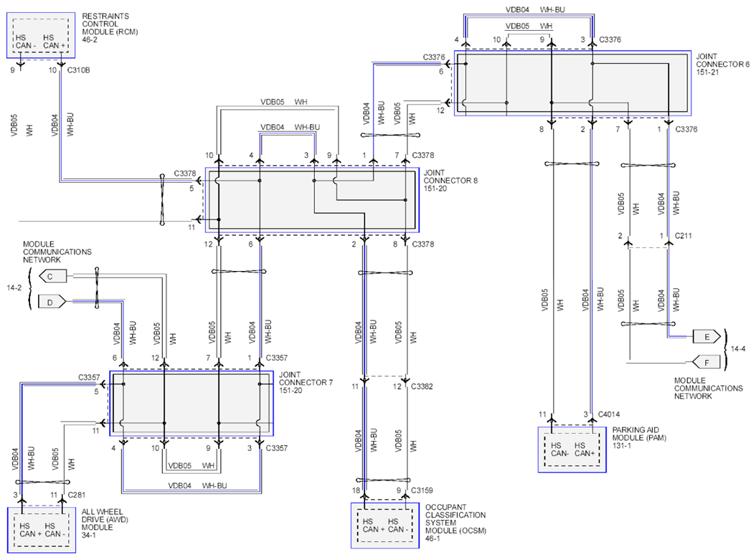
Task: Click the D reference arrow connector
Action: [52, 302]
